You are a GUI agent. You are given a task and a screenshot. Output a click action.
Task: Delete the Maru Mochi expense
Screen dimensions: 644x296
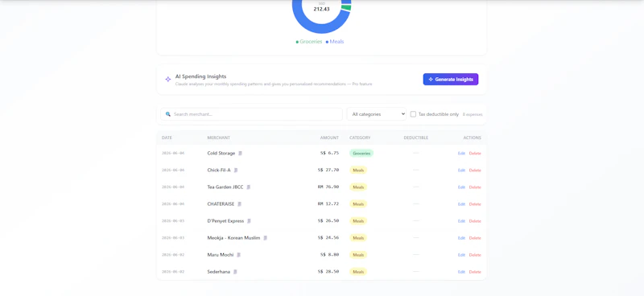(475, 255)
